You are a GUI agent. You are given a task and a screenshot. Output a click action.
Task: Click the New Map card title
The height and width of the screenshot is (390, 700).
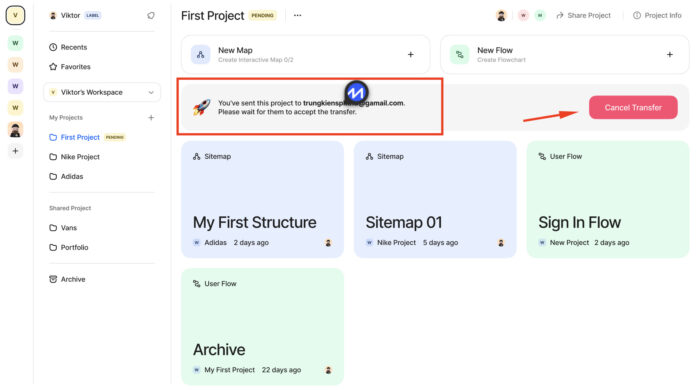coord(235,50)
